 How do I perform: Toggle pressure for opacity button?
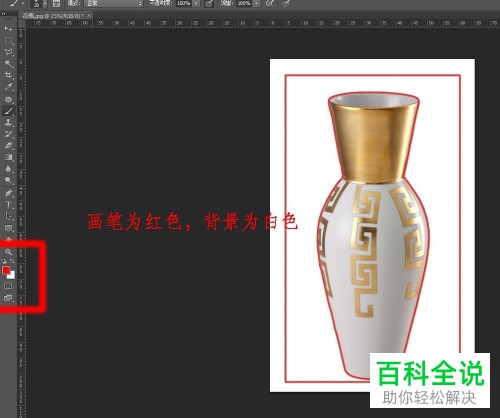(x=209, y=4)
